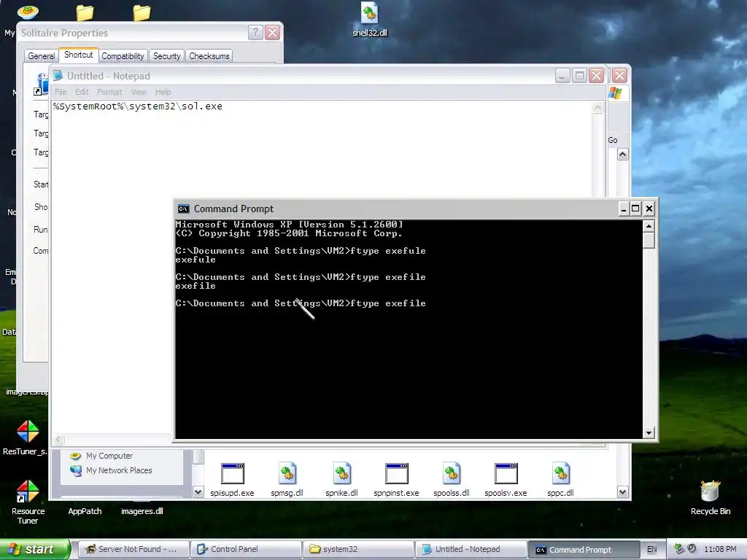Image resolution: width=747 pixels, height=560 pixels.
Task: Click inside Notepad text containing sol.exe
Action: [x=138, y=106]
